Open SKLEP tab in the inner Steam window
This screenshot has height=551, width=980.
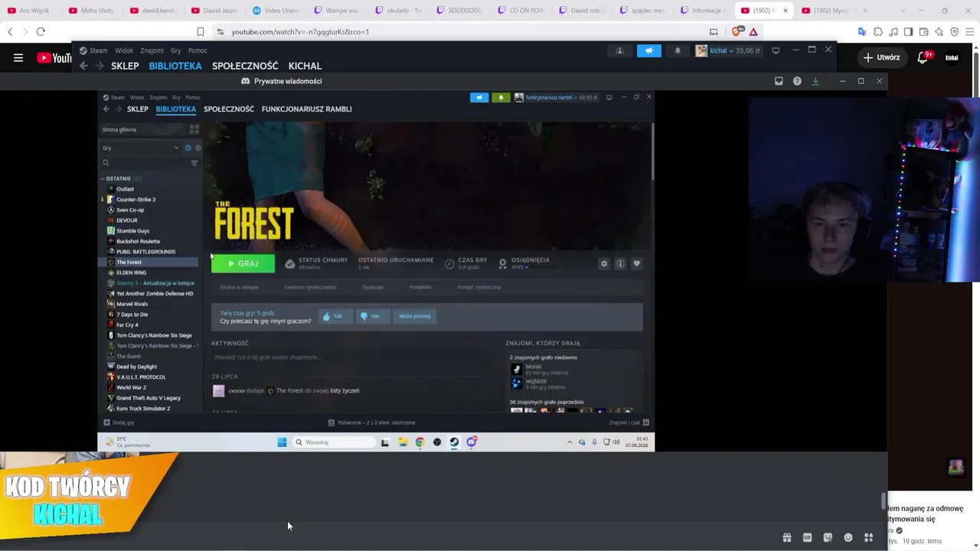tap(138, 109)
